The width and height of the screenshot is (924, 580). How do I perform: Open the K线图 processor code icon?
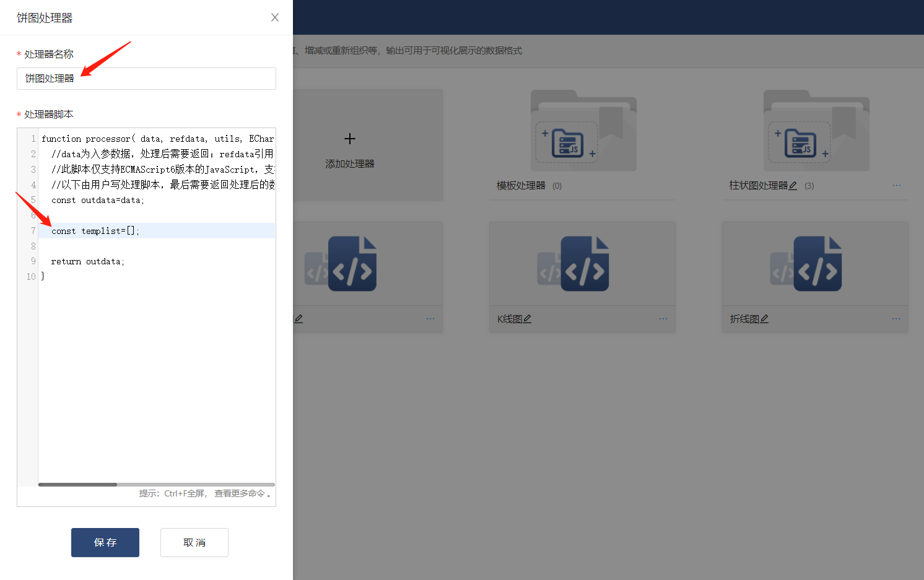(573, 264)
